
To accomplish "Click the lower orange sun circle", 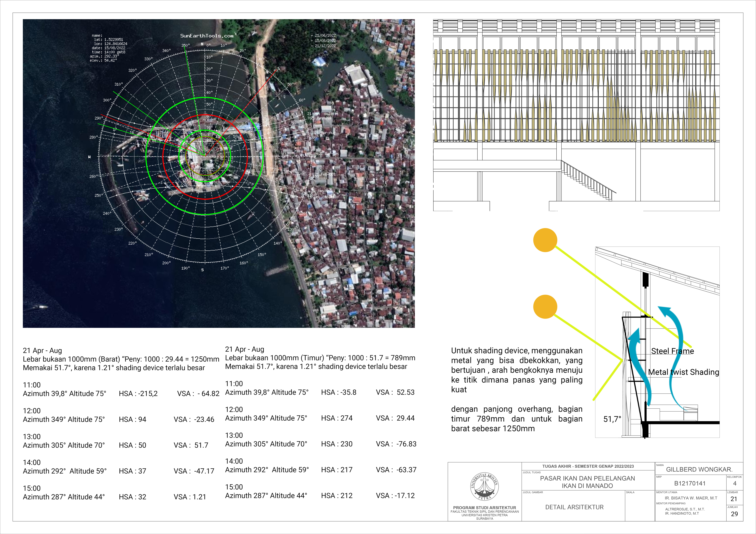I will pyautogui.click(x=545, y=307).
